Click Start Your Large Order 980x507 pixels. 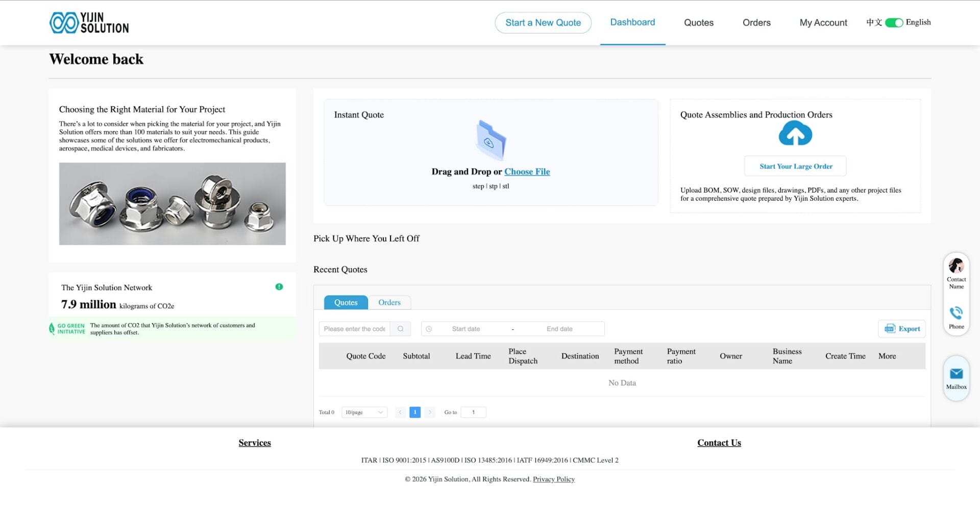coord(795,166)
